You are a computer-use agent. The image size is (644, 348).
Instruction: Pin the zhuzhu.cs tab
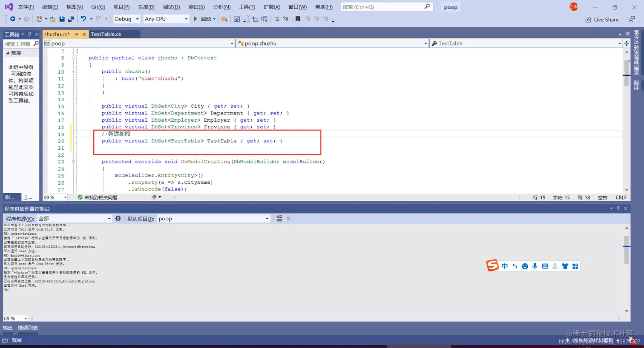coord(76,34)
